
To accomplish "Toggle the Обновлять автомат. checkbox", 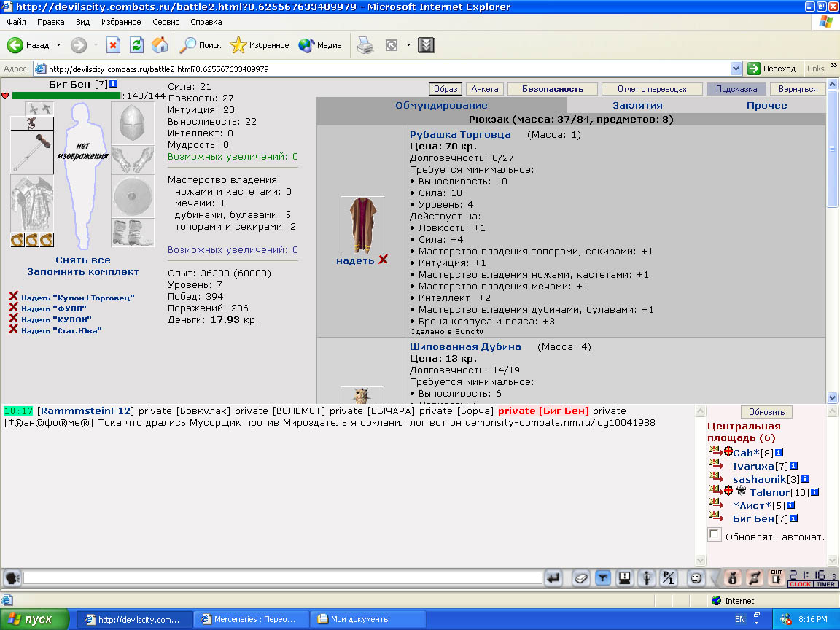I will [715, 534].
